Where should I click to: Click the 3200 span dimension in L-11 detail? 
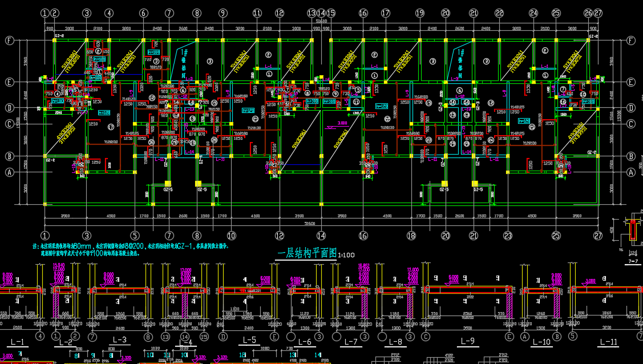click(606, 328)
